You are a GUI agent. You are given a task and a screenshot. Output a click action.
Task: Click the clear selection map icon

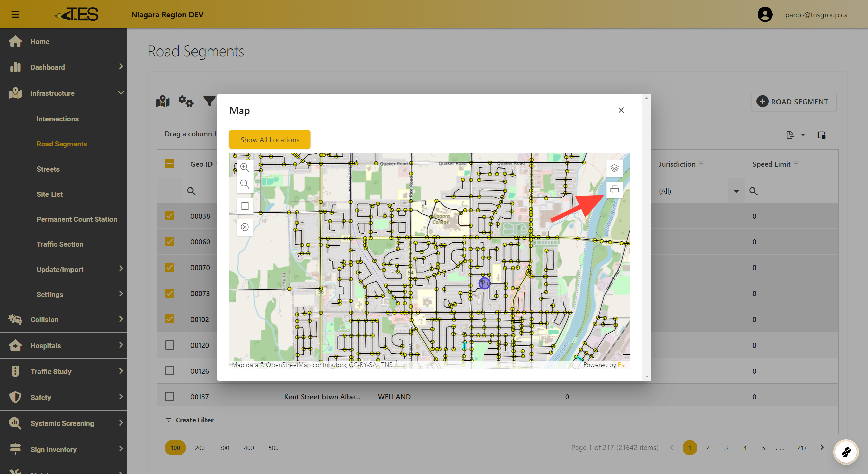click(245, 227)
